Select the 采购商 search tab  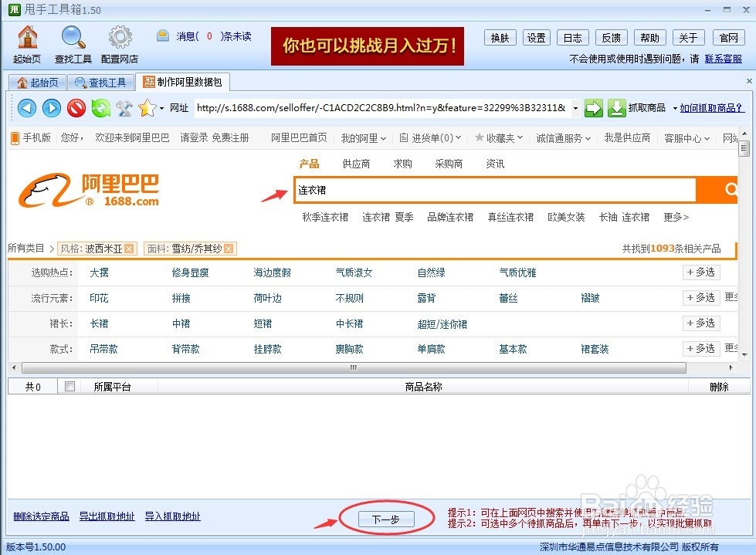pyautogui.click(x=449, y=164)
